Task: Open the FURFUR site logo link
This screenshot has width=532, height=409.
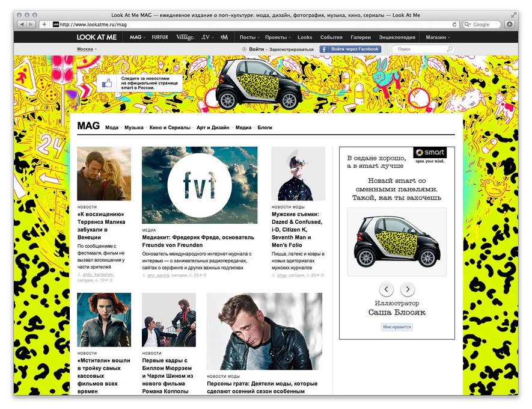Action: click(160, 37)
